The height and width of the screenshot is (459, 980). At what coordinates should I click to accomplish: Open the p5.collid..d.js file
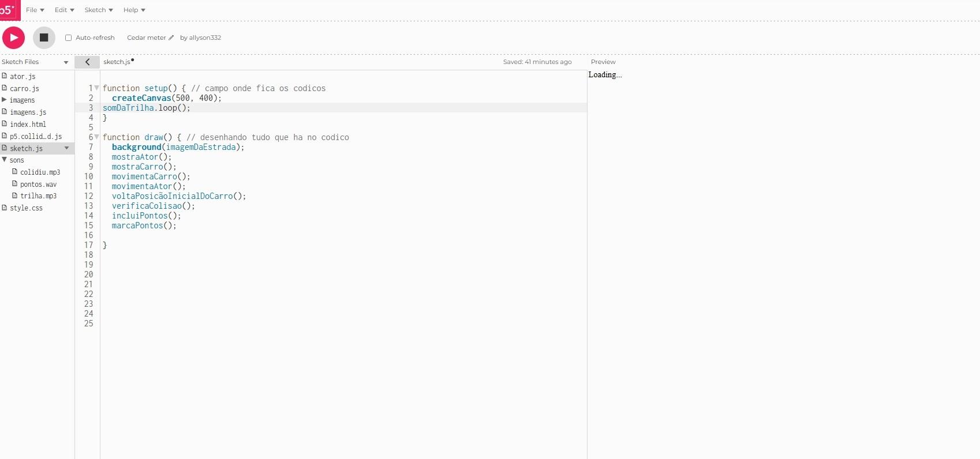tap(36, 136)
